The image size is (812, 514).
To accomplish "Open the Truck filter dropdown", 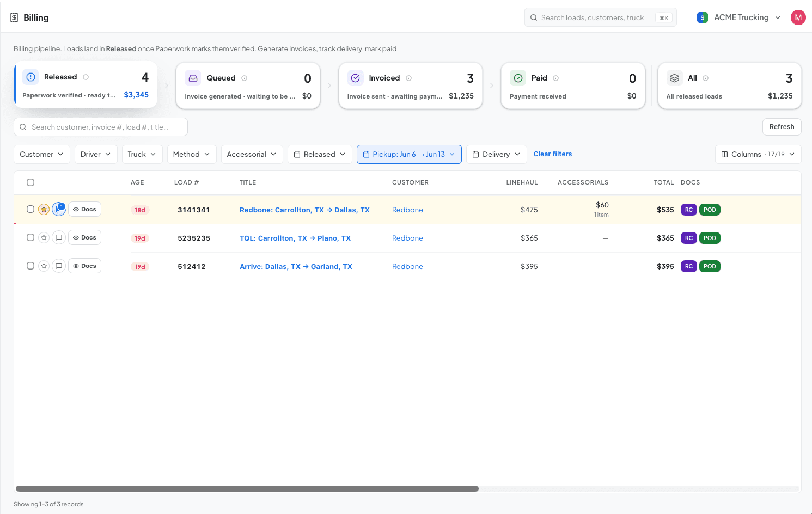I will (x=142, y=154).
